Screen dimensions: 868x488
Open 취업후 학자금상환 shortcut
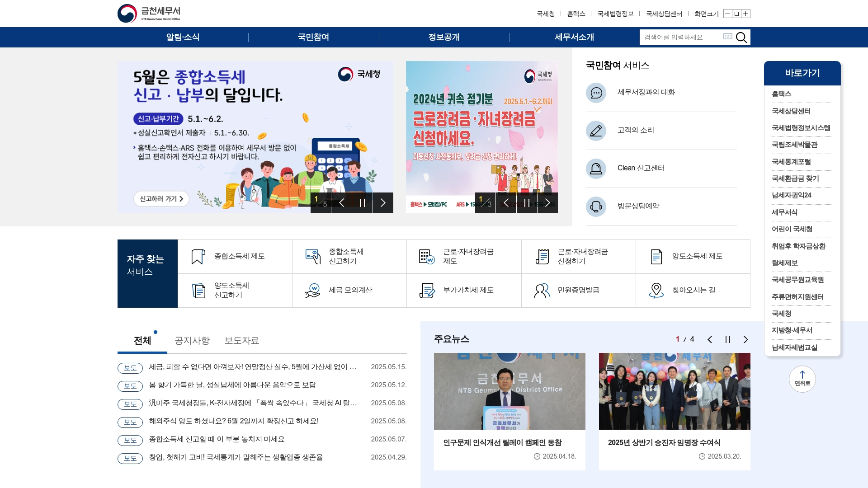tap(798, 246)
